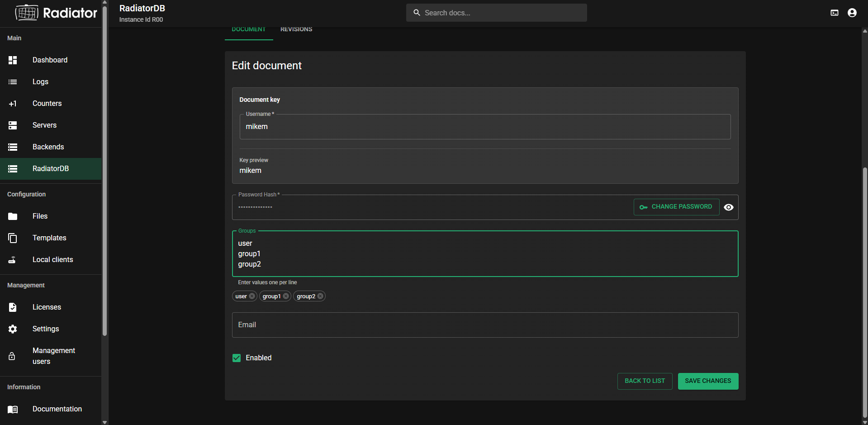Open Local clients menu item
The width and height of the screenshot is (868, 425).
click(51, 259)
